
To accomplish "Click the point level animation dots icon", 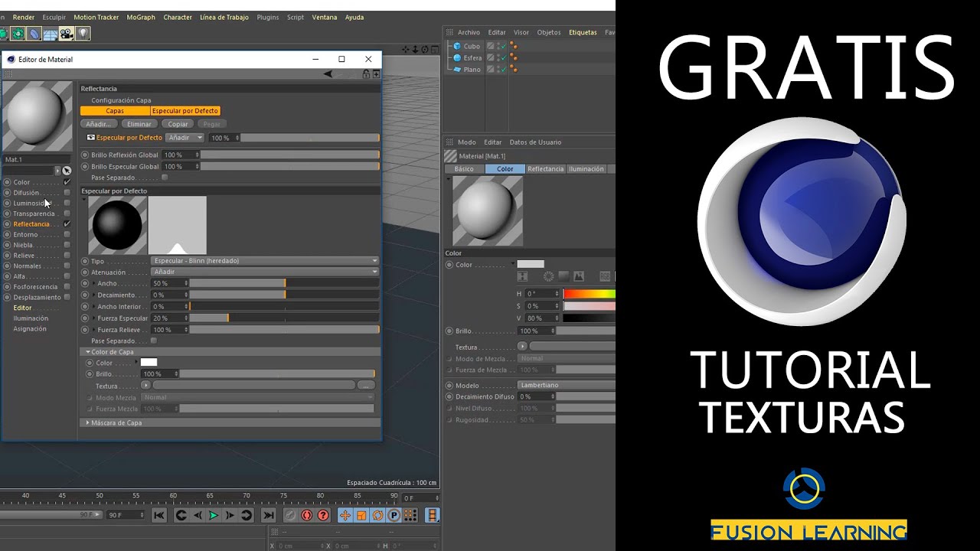I will [410, 516].
